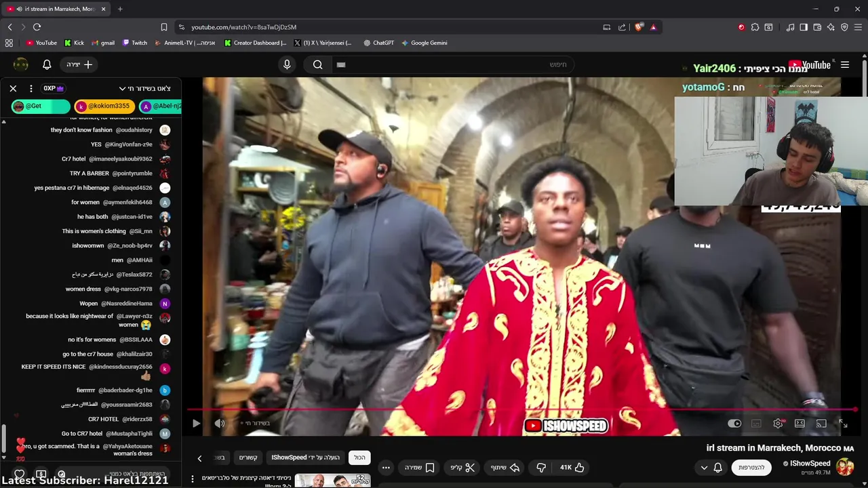The height and width of the screenshot is (488, 868).
Task: Select the highlighted הכול filter chip
Action: click(x=359, y=457)
